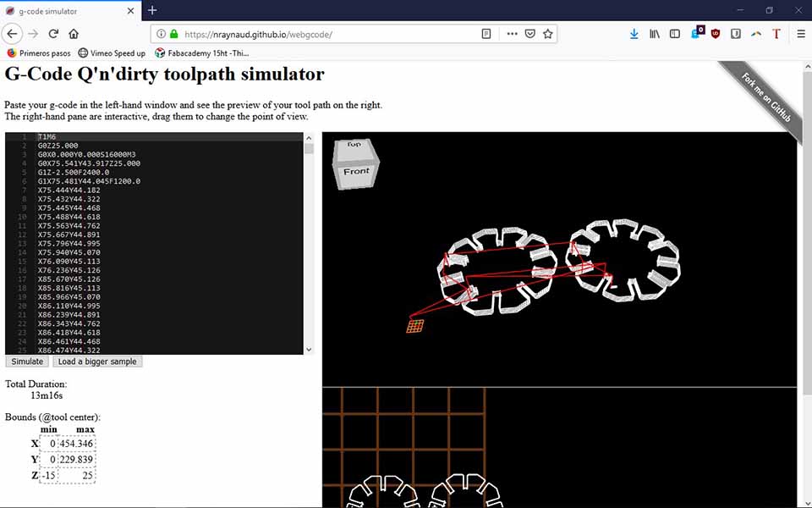Open page actions three-dots menu
This screenshot has width=812, height=508.
513,34
